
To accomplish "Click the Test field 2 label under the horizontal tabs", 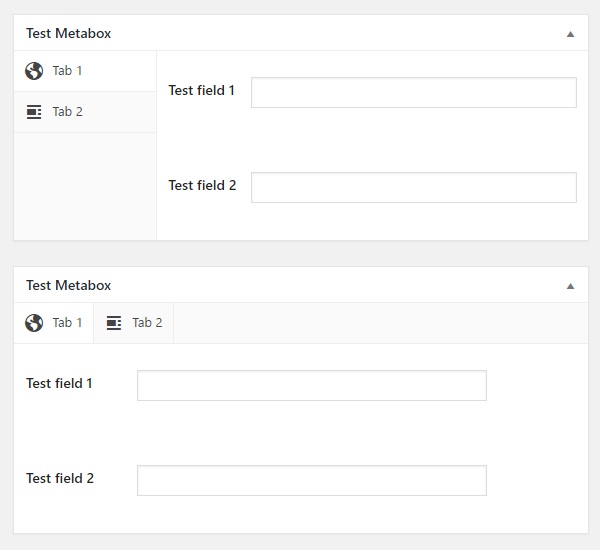I will pyautogui.click(x=60, y=478).
